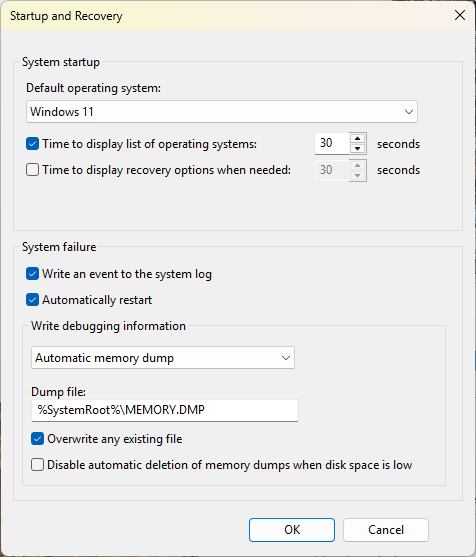This screenshot has height=557, width=476.
Task: Click the recovery options seconds value field
Action: (332, 170)
